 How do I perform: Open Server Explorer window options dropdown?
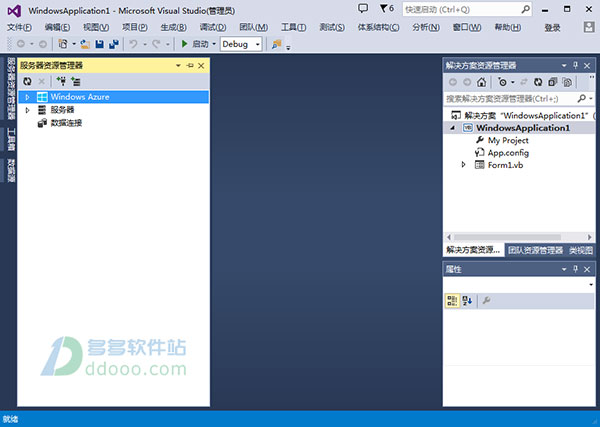coord(178,65)
